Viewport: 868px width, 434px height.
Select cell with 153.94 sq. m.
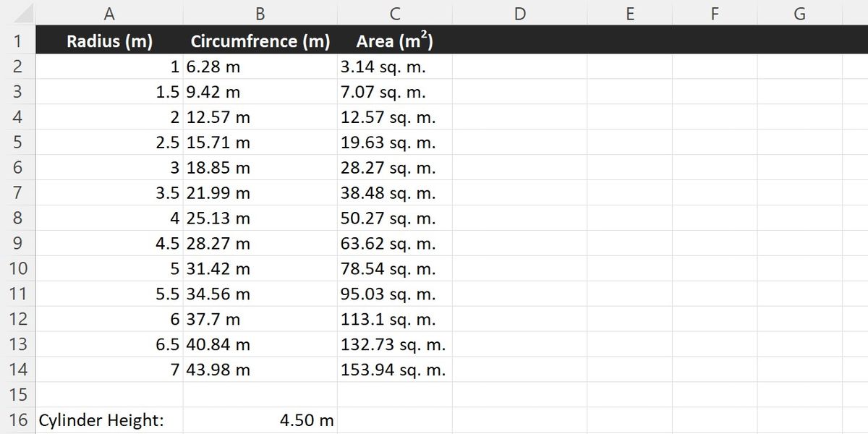click(395, 370)
